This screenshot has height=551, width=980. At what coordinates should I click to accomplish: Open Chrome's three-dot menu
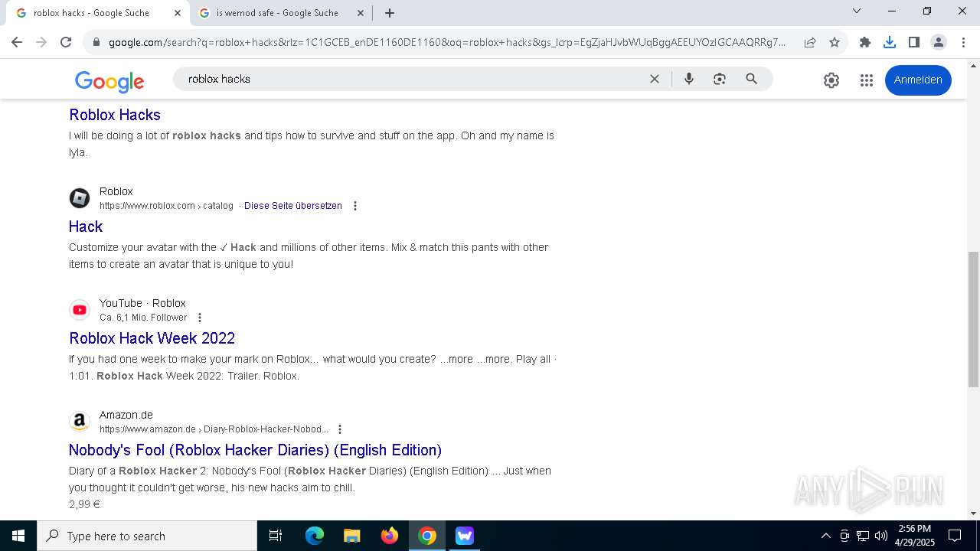[963, 42]
